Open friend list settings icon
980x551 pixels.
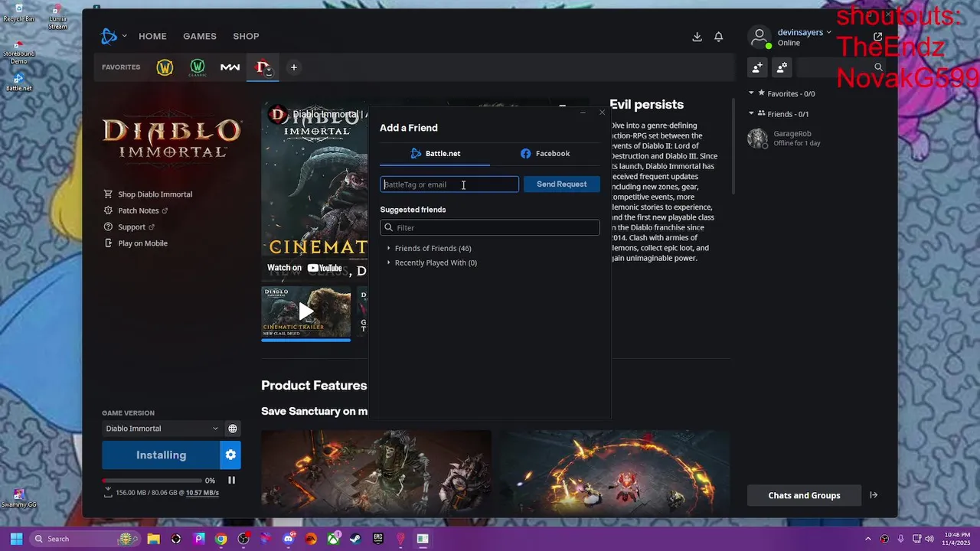pyautogui.click(x=782, y=67)
